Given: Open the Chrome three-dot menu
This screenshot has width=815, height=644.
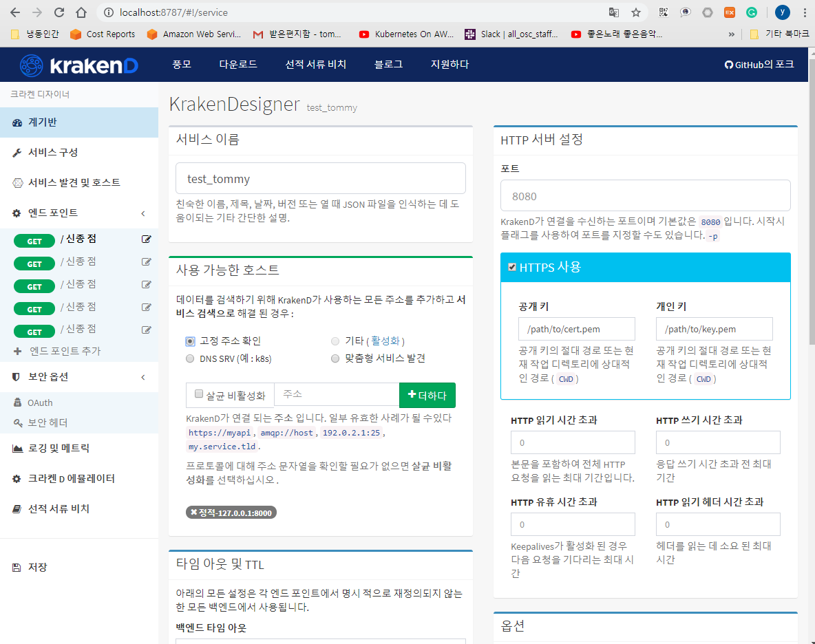Looking at the screenshot, I should coord(804,12).
